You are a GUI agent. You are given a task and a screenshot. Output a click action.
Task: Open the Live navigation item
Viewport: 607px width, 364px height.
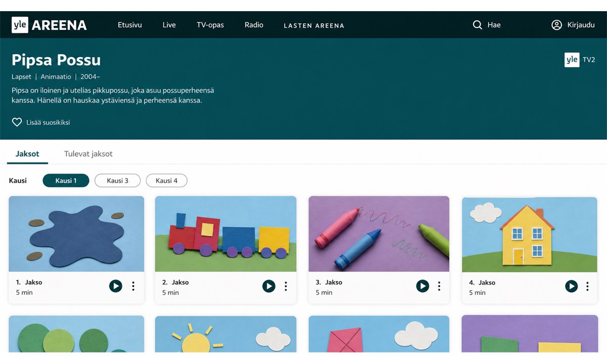169,25
